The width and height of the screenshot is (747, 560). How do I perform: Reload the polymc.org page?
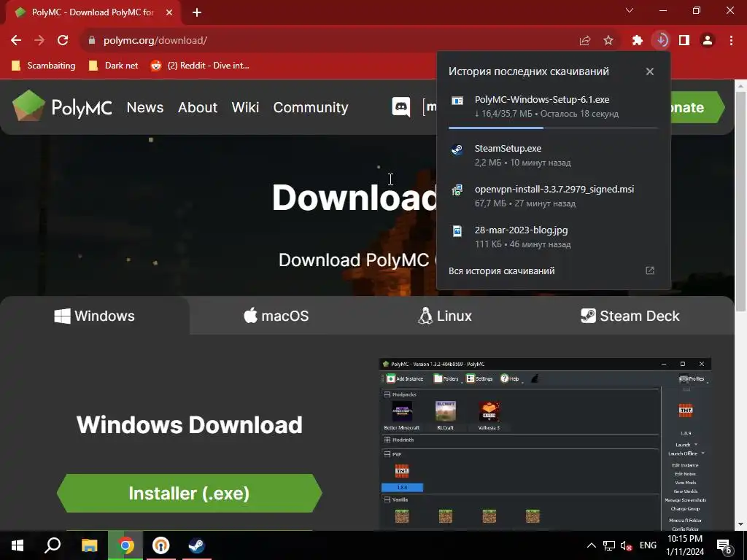click(63, 41)
